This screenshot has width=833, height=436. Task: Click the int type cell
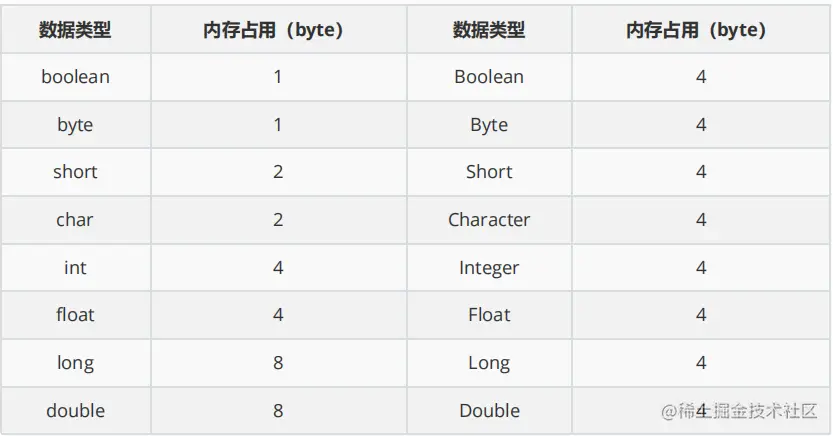[75, 268]
